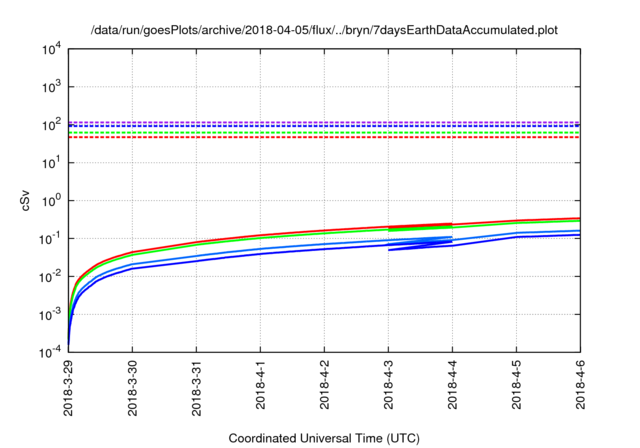Click the y-axis tick label 10^2
The width and height of the screenshot is (640, 448).
coord(52,125)
